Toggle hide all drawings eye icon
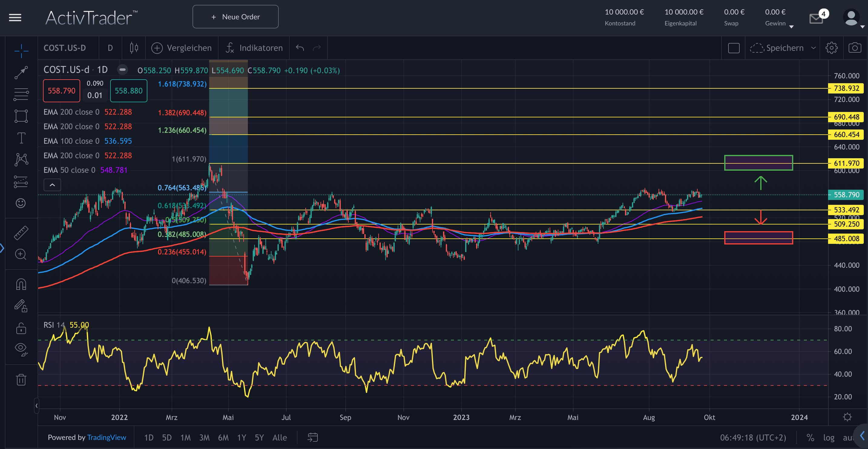 click(x=21, y=349)
